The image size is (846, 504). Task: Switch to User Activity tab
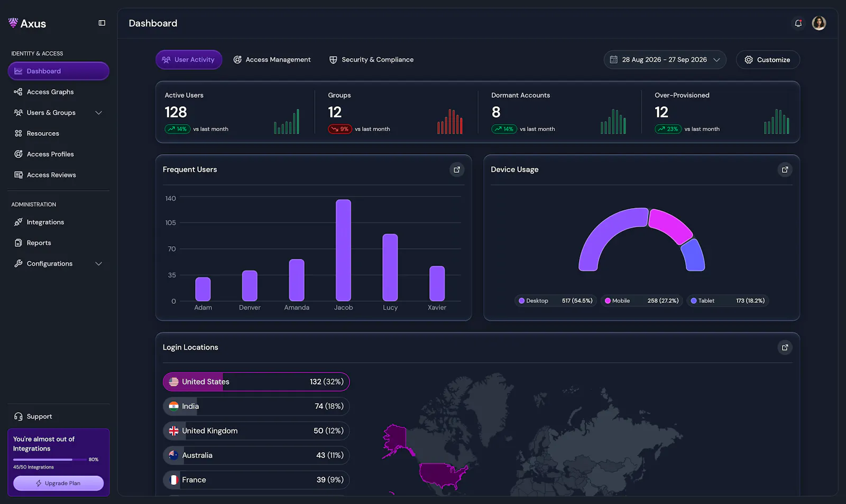[x=189, y=60]
